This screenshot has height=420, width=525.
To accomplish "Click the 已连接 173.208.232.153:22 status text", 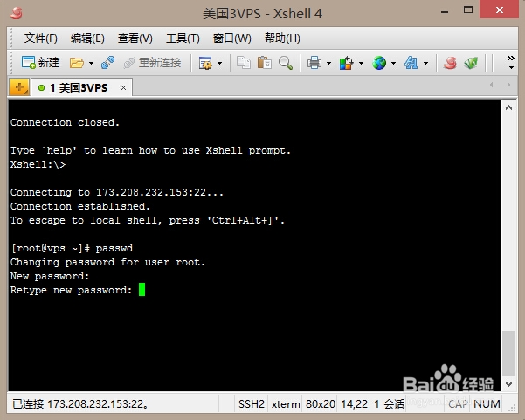I will click(x=80, y=404).
